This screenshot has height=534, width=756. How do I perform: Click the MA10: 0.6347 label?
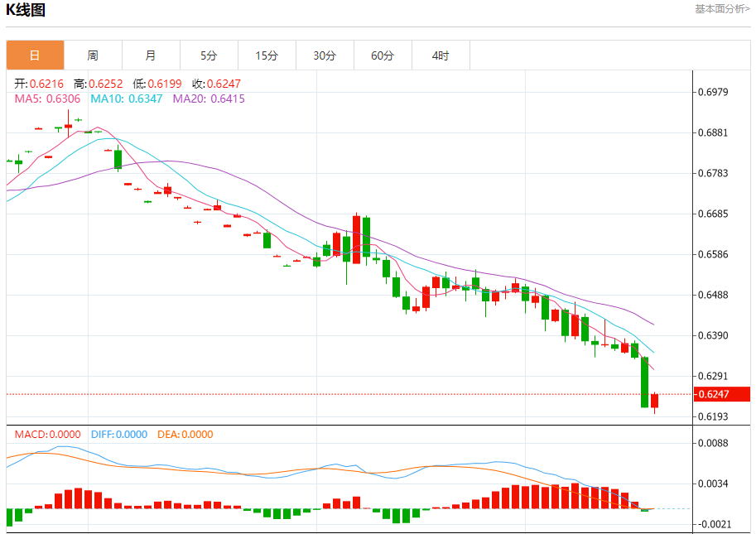click(127, 99)
